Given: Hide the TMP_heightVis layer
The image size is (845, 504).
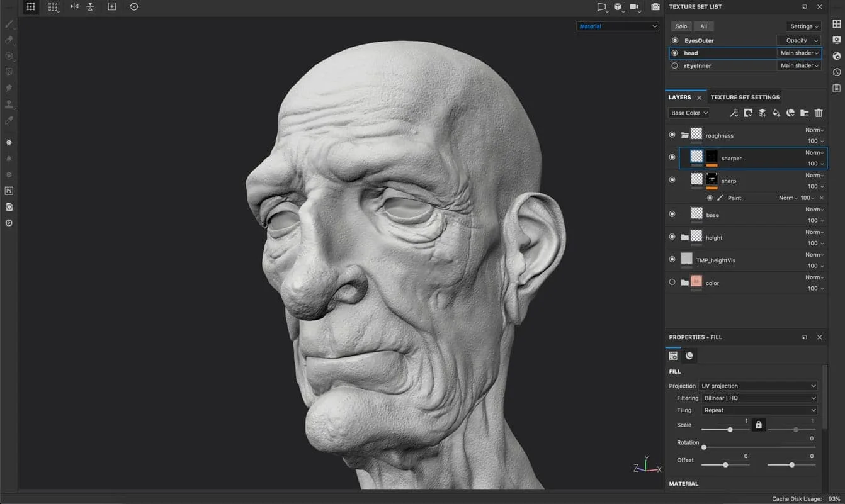Looking at the screenshot, I should click(x=672, y=260).
